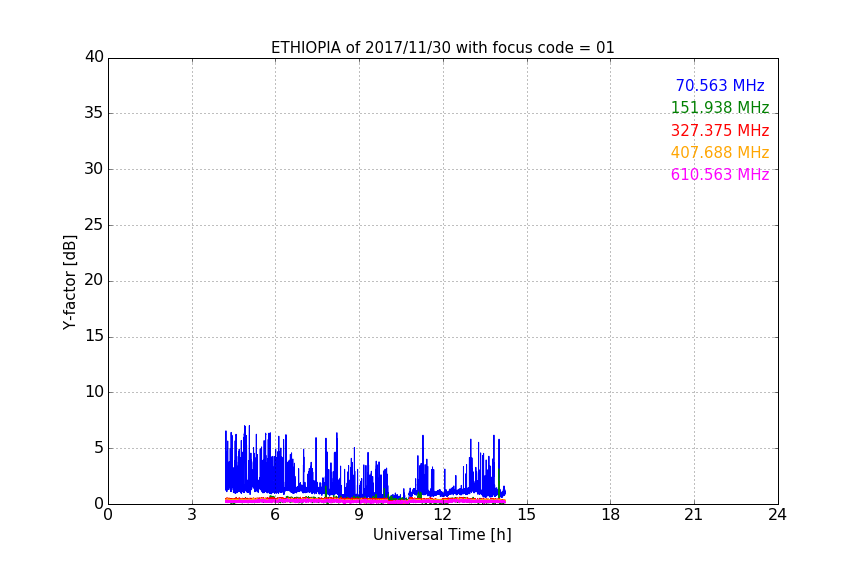This screenshot has width=864, height=576.
Task: Click the x-axis tick label 3
Action: pos(192,515)
